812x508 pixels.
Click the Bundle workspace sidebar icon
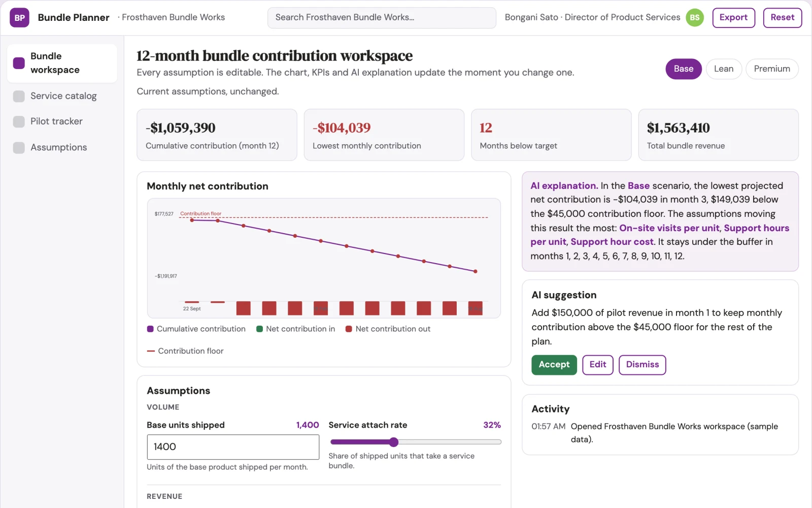(x=19, y=63)
